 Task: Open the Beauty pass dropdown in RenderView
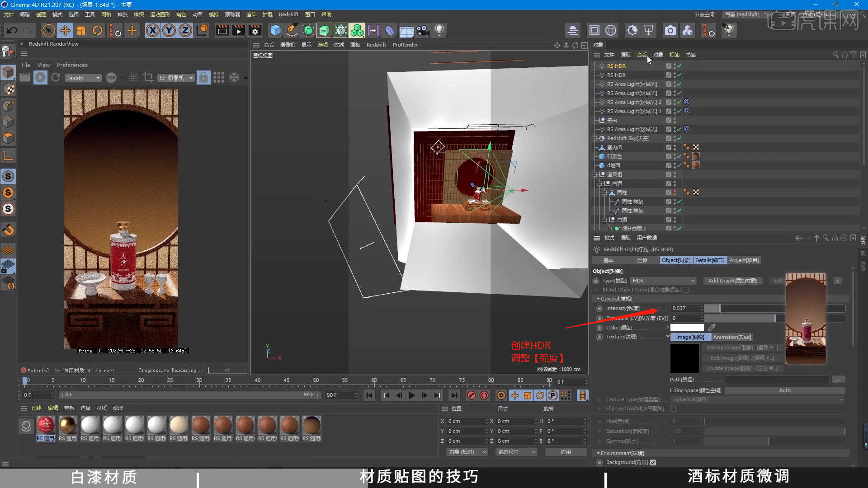coord(83,77)
